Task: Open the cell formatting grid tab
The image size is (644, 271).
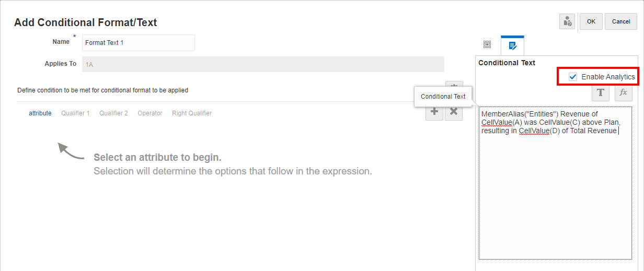Action: click(487, 45)
